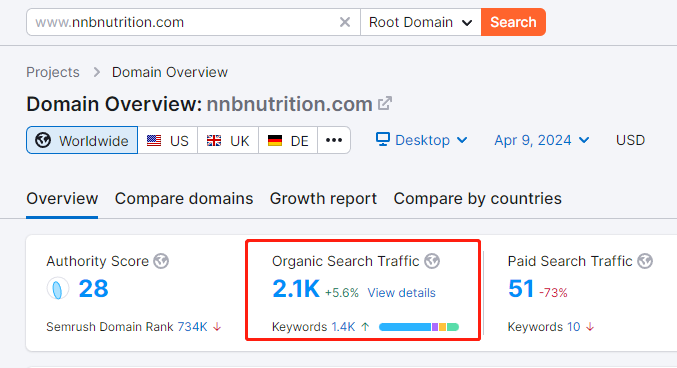Click paid Keywords 10 link
The height and width of the screenshot is (368, 677).
[x=573, y=327]
